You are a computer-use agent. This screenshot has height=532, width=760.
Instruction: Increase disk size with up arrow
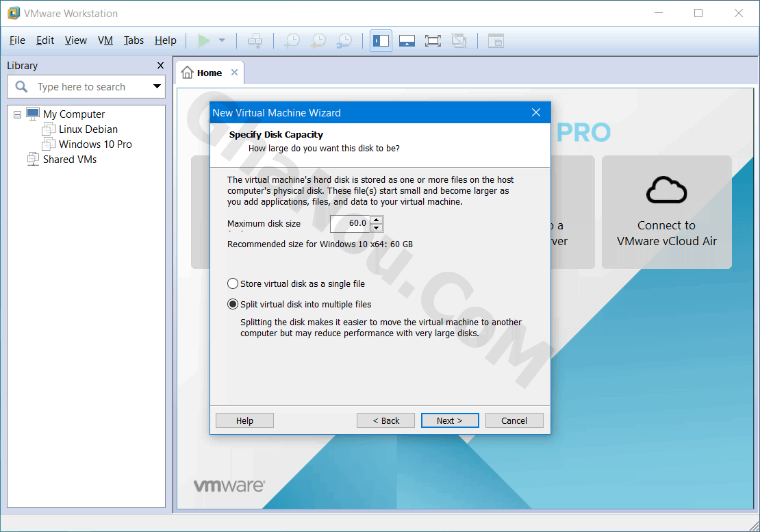[377, 220]
